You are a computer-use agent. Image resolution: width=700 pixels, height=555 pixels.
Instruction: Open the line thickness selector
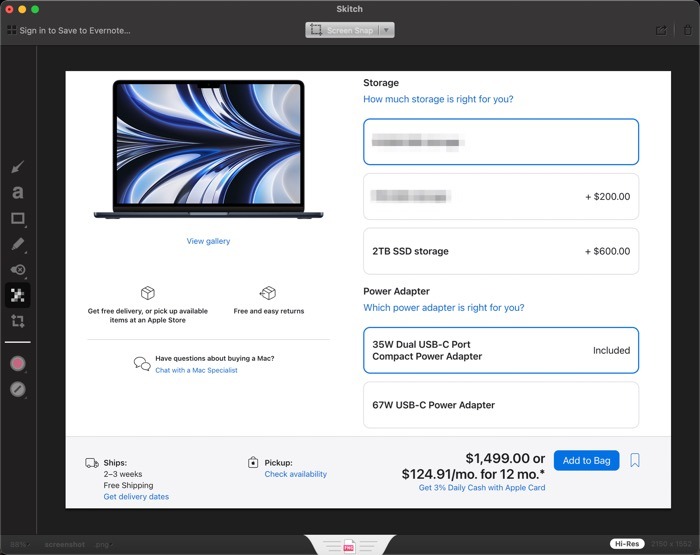[x=17, y=389]
